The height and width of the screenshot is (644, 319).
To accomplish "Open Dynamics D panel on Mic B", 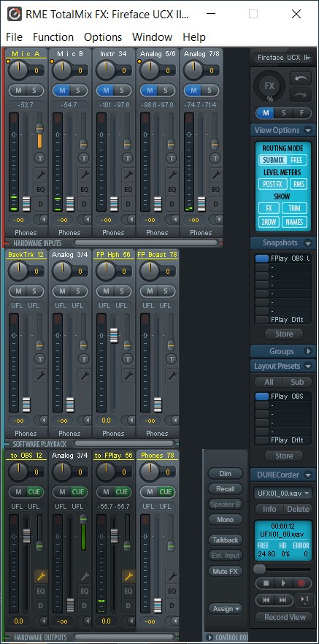I will click(x=84, y=204).
